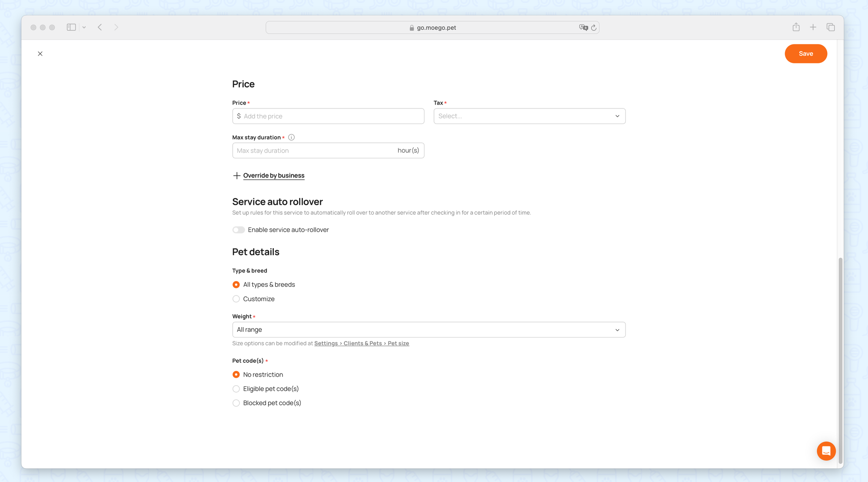Show tab overview icon in browser
868x482 pixels.
click(x=831, y=27)
